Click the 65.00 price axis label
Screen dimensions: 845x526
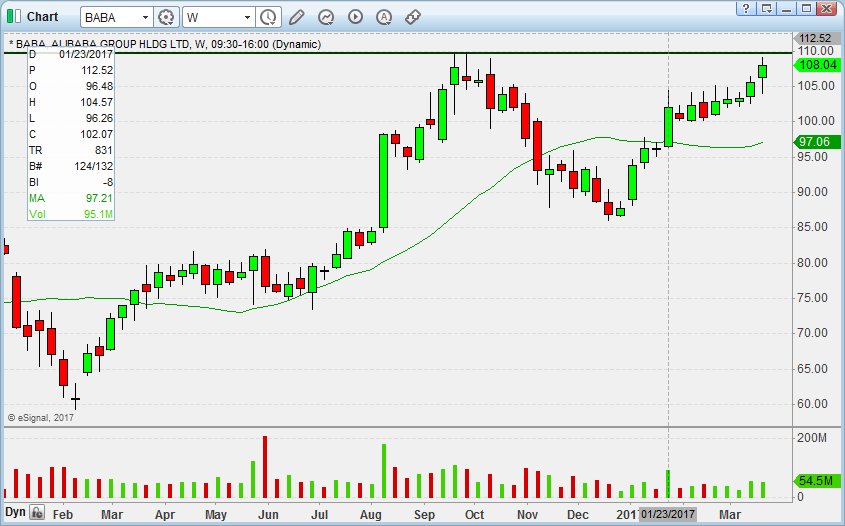(812, 369)
